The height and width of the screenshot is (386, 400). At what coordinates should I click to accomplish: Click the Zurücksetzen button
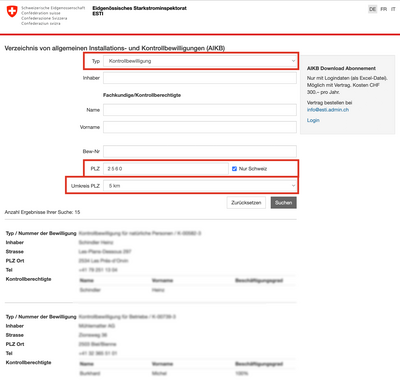tap(246, 203)
